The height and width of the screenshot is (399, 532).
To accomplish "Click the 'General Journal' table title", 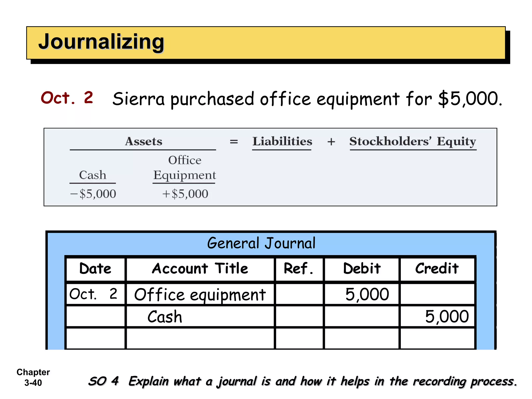I will point(261,243).
